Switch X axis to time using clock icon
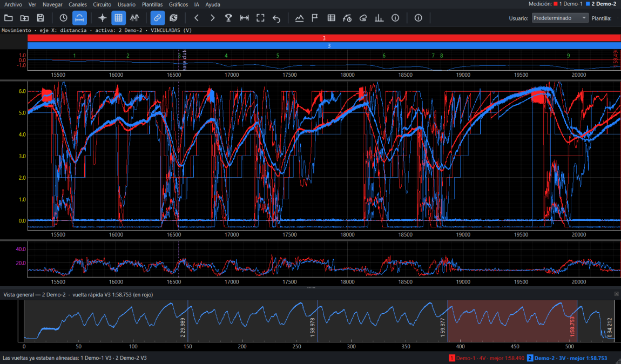The image size is (621, 364). 63,18
